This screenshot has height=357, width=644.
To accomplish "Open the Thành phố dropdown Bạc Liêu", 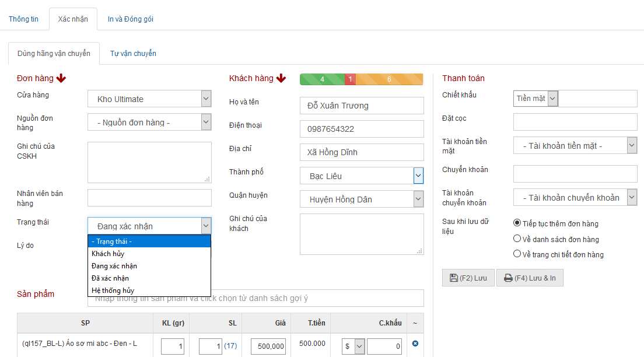I will [x=361, y=176].
